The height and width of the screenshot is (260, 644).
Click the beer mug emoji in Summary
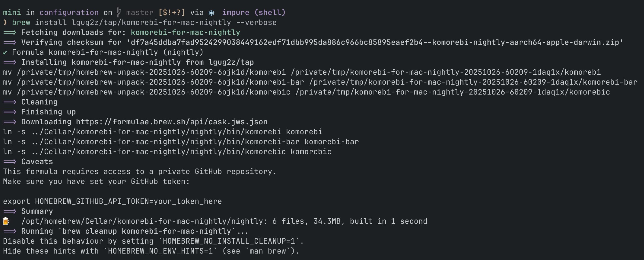pyautogui.click(x=6, y=221)
